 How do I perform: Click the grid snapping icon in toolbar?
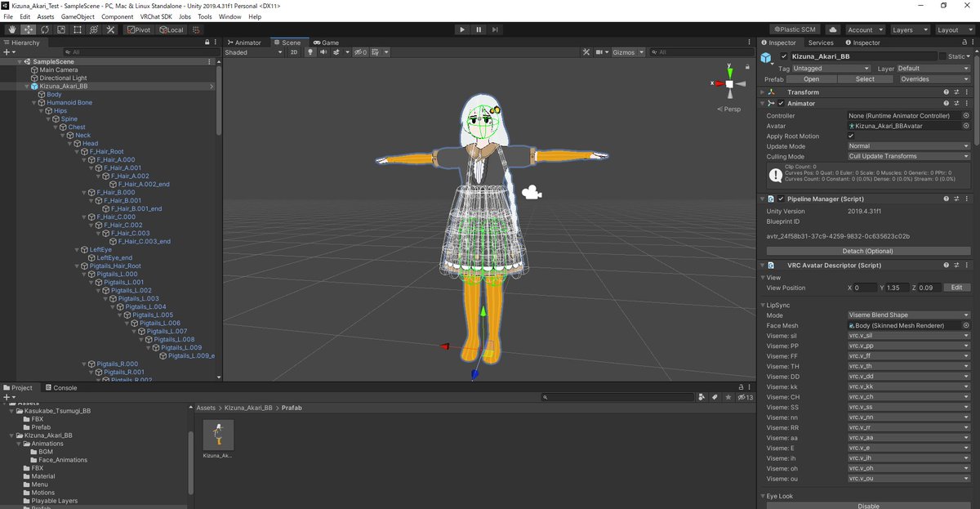pos(197,29)
